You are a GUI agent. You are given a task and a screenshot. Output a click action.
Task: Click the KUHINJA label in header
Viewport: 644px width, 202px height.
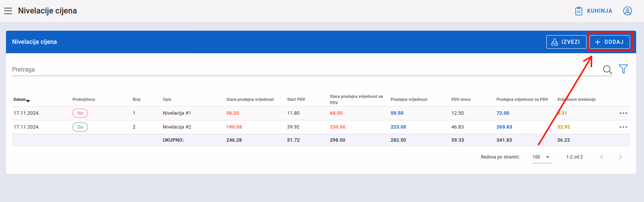coord(599,11)
